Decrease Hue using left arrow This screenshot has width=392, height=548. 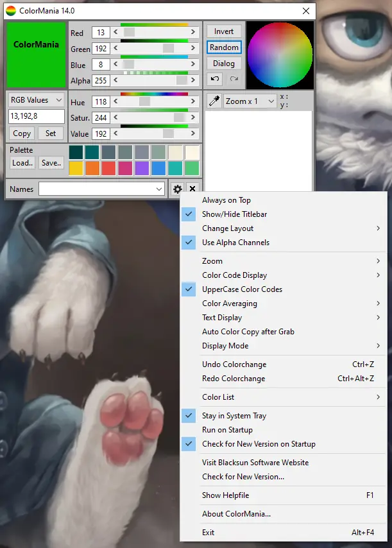(115, 101)
